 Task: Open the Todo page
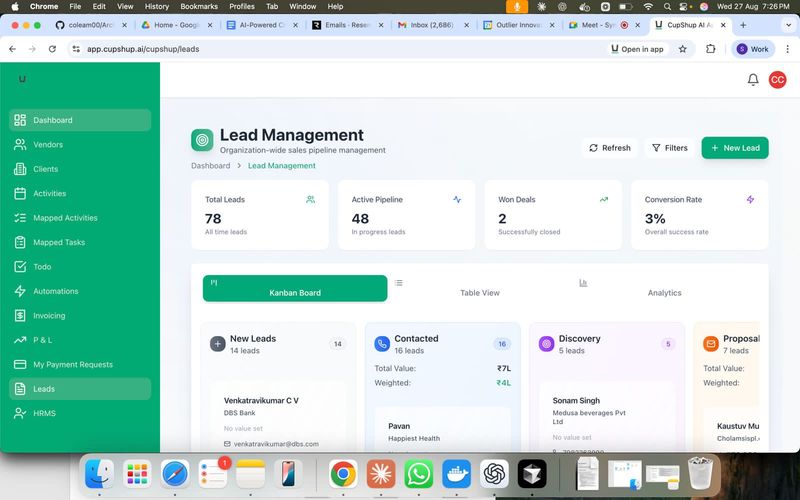click(x=80, y=266)
